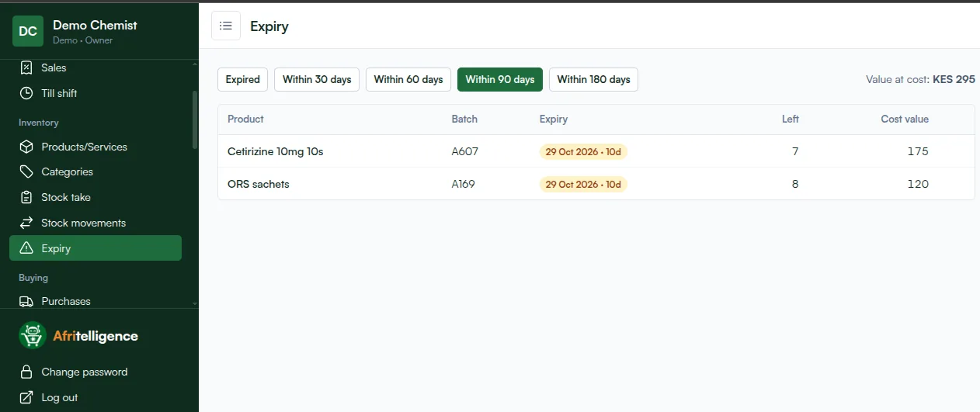Select the Within 180 days filter
The width and height of the screenshot is (980, 412).
click(x=593, y=79)
